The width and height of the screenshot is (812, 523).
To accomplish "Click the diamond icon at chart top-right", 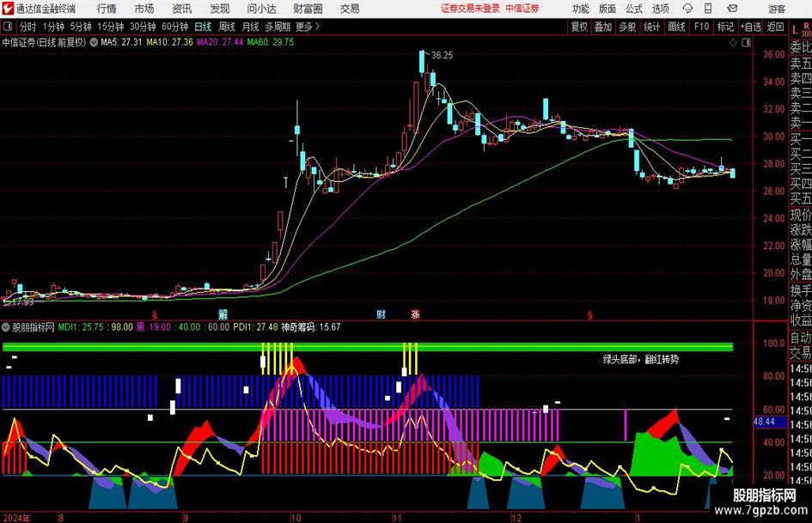I will pos(733,43).
